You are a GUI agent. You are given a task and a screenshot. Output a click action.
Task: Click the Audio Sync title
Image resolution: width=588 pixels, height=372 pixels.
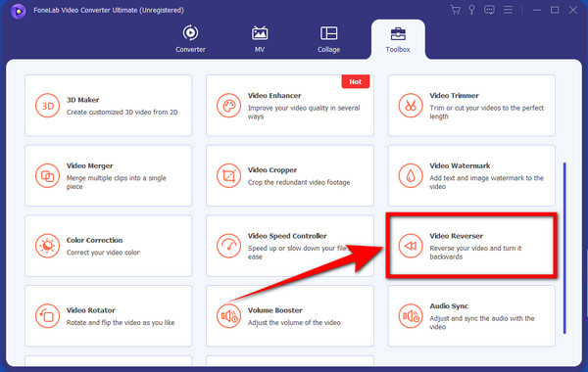coord(449,306)
